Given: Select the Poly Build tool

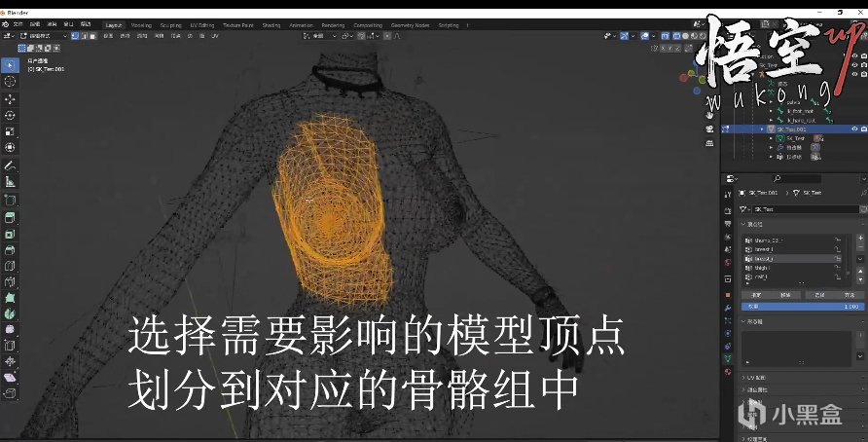Looking at the screenshot, I should [x=10, y=298].
